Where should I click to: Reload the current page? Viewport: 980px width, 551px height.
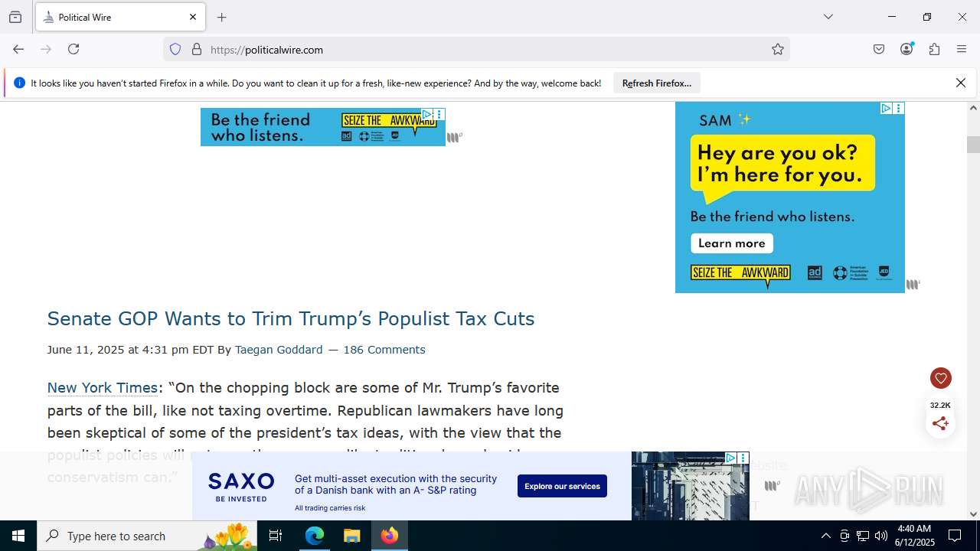point(73,49)
